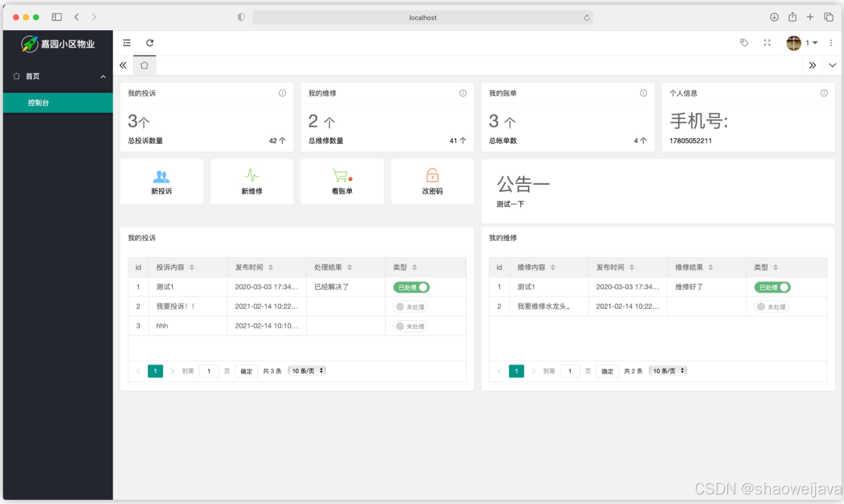Click phone number 17805052211
Screen dimensions: 844x504
pyautogui.click(x=691, y=141)
